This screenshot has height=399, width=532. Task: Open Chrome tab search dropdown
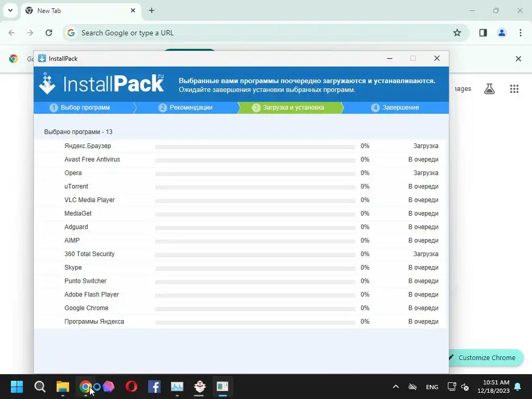click(10, 10)
